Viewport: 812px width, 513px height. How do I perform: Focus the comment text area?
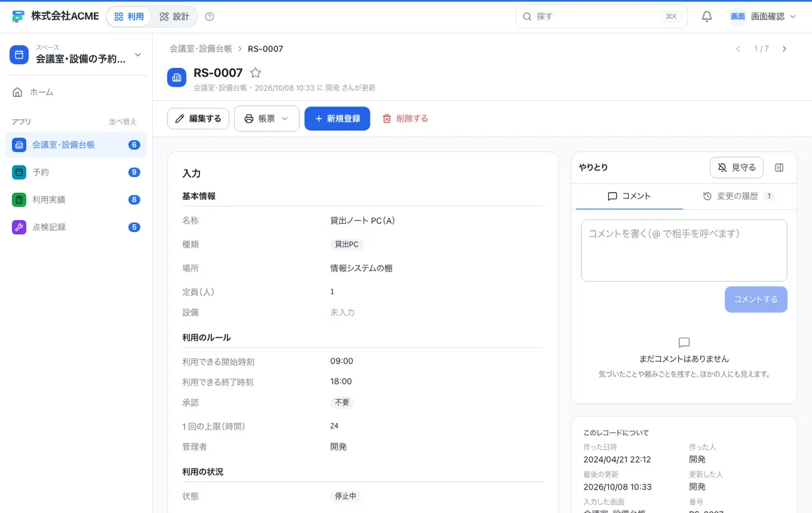point(684,250)
